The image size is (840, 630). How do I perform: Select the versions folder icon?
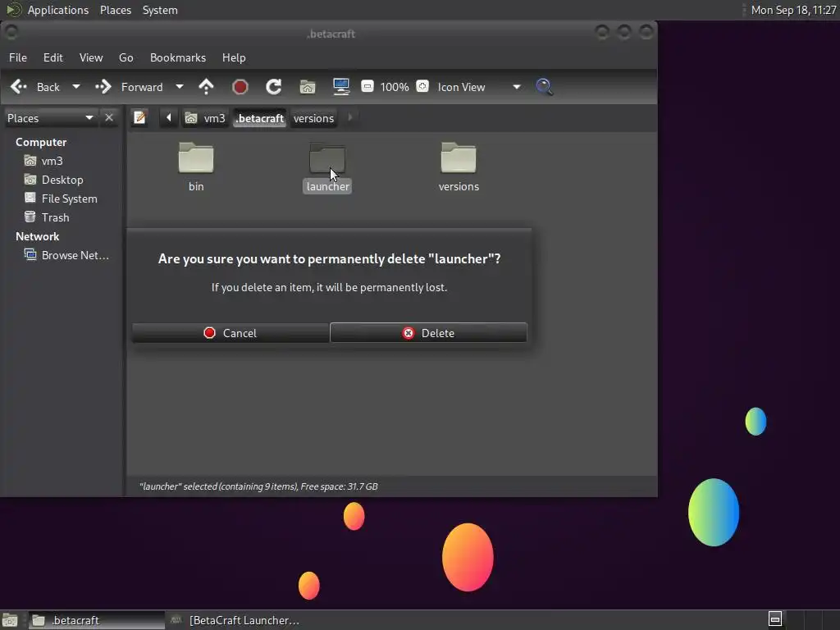[x=459, y=158]
